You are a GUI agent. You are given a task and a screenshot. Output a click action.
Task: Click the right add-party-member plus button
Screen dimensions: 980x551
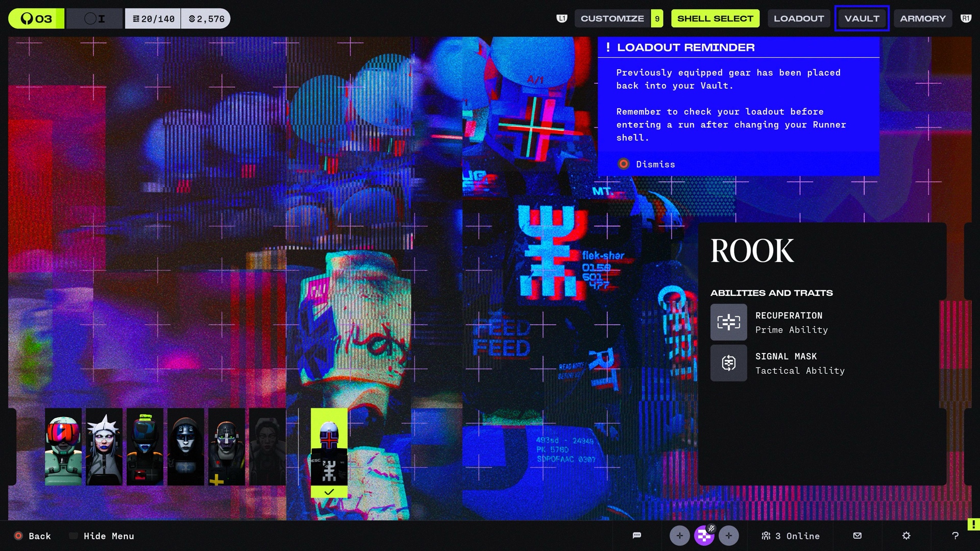click(x=729, y=536)
